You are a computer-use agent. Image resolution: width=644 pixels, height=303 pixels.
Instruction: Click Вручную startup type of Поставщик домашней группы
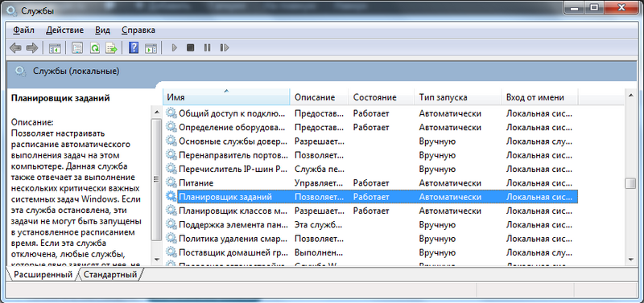point(437,252)
